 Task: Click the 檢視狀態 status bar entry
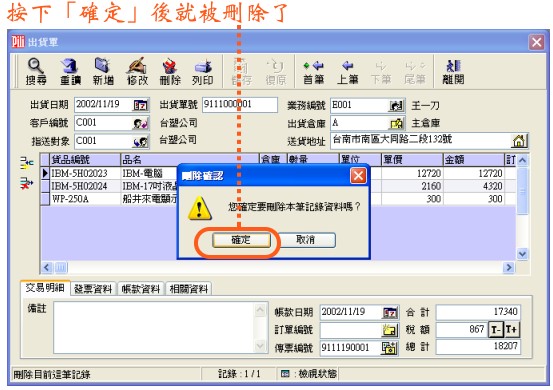pyautogui.click(x=309, y=374)
